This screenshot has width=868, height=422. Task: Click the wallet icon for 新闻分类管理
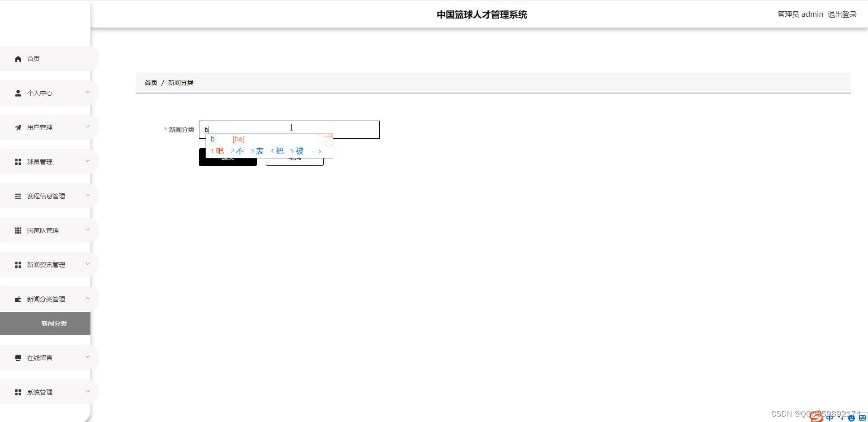coord(18,299)
